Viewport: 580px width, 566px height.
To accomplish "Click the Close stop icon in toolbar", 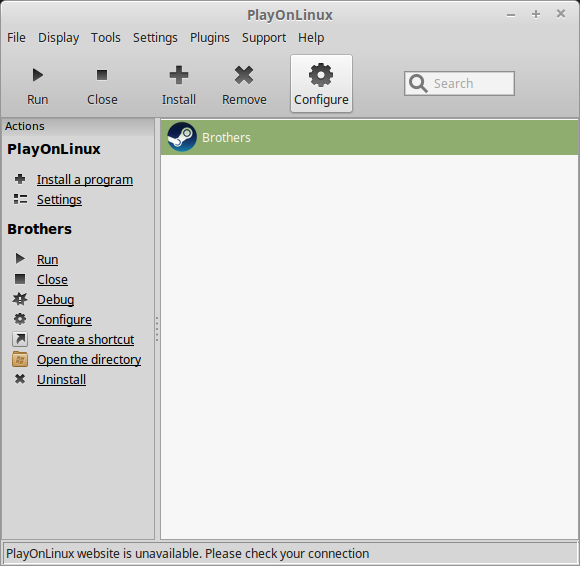I will (x=102, y=75).
